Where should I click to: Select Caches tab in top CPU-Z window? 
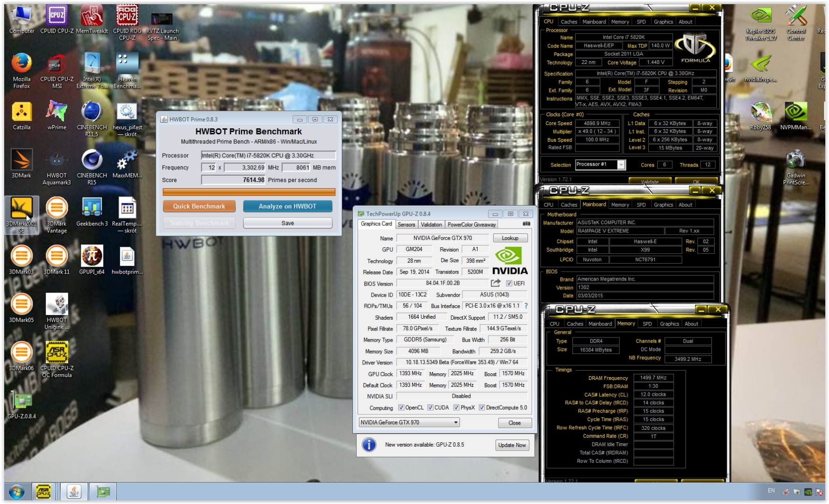click(x=569, y=21)
